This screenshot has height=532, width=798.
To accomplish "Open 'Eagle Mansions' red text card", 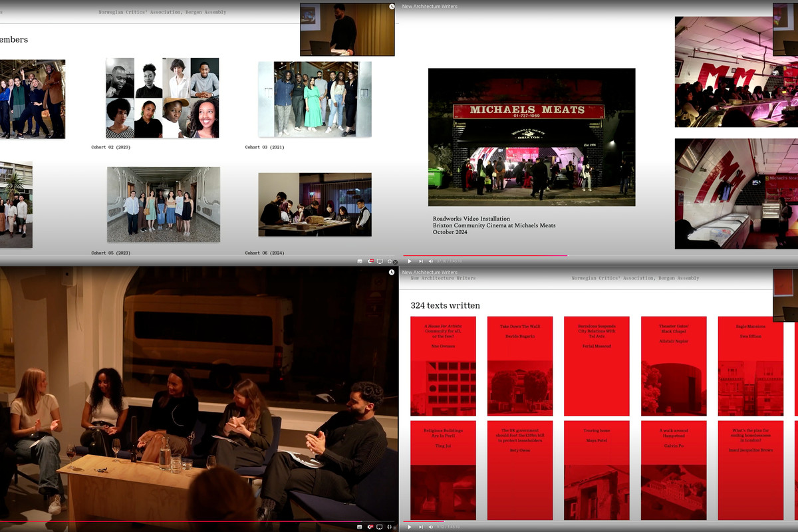I will click(x=751, y=366).
